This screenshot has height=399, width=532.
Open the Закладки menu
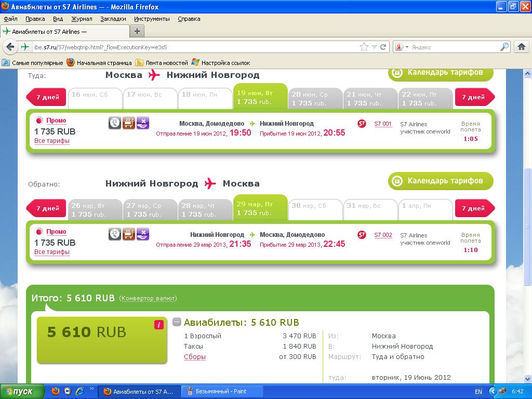(113, 19)
